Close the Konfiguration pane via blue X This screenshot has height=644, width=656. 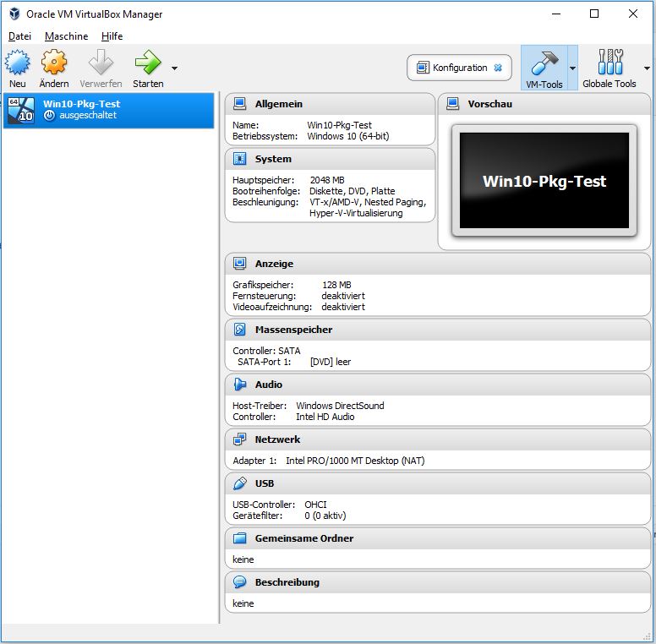pyautogui.click(x=498, y=68)
